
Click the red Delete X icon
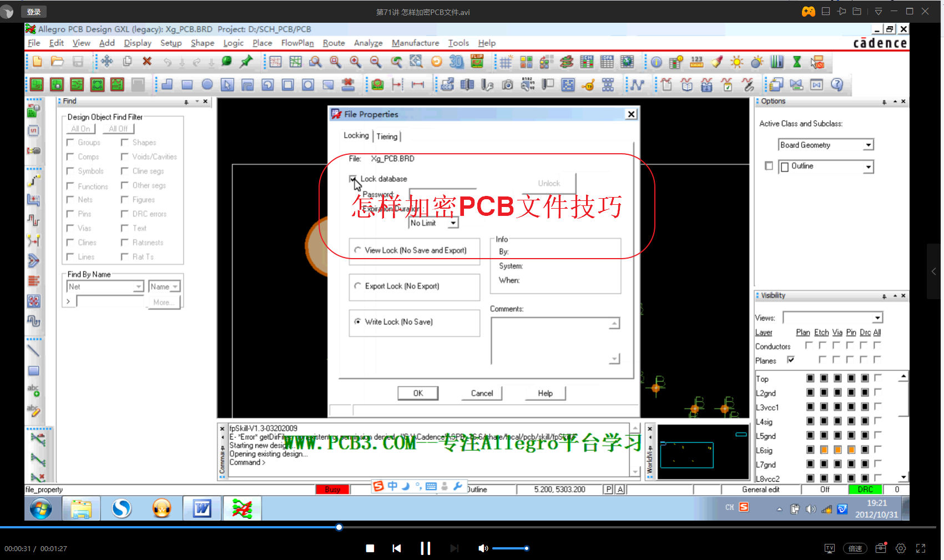click(147, 62)
